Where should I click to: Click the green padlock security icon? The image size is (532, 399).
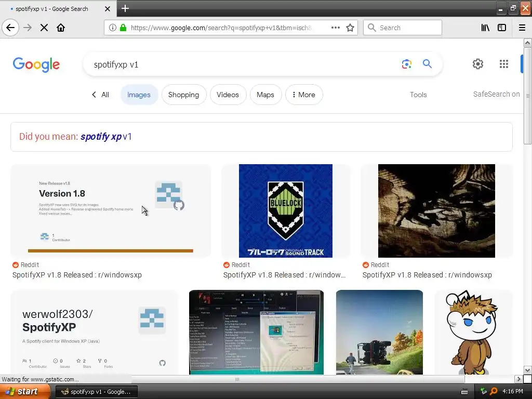(123, 28)
